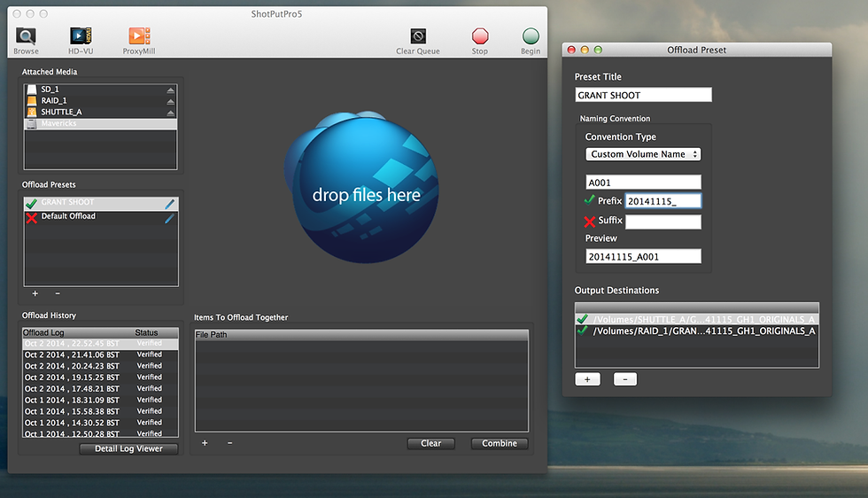
Task: Remove the selected output destination
Action: [x=625, y=379]
